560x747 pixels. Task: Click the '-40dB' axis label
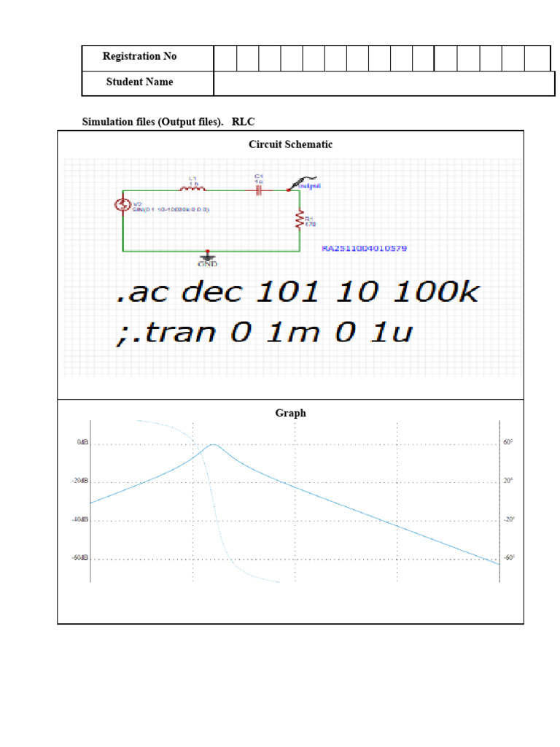80,519
